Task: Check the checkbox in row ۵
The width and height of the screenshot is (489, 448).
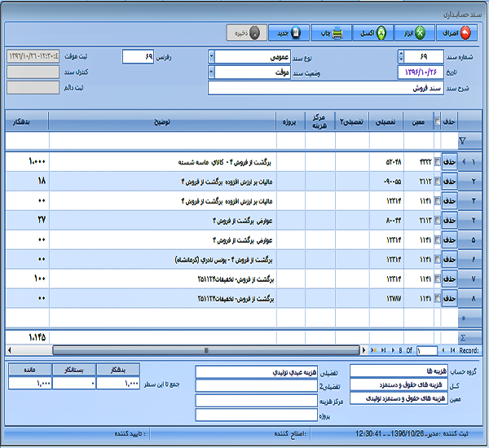Action: pyautogui.click(x=437, y=239)
